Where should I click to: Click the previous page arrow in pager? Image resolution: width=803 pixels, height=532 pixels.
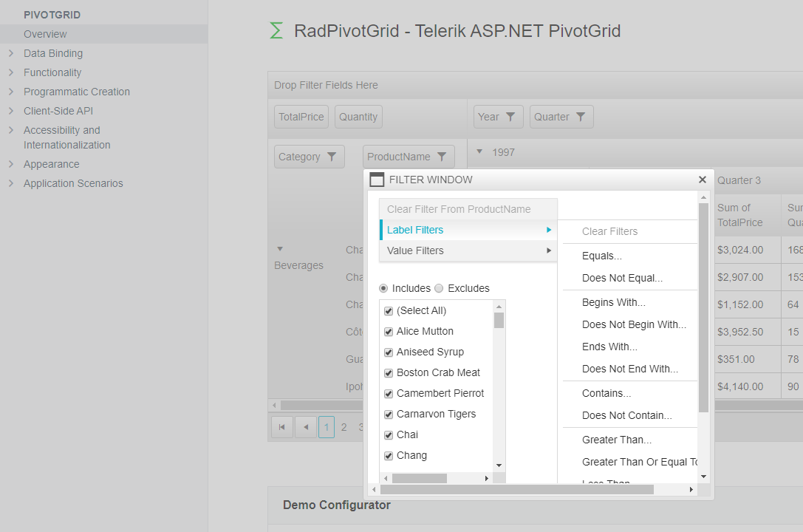coord(306,427)
